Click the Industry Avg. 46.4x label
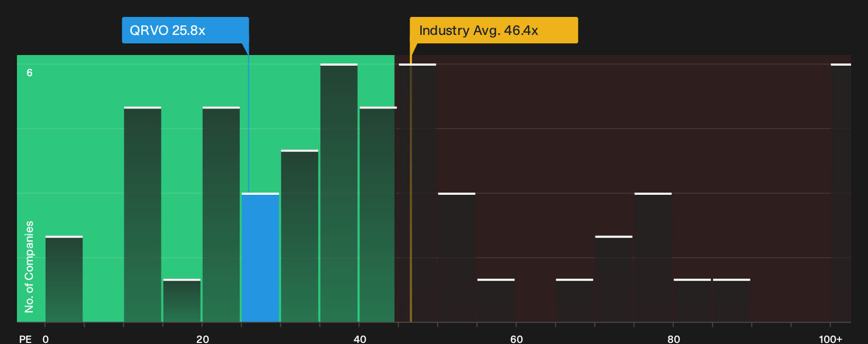The image size is (868, 344). tap(494, 30)
